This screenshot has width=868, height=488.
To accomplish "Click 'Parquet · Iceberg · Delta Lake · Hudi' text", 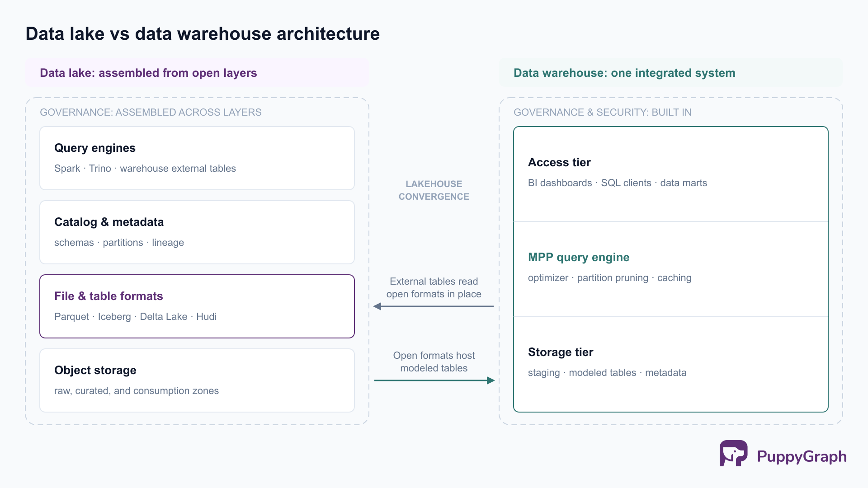I will point(135,317).
